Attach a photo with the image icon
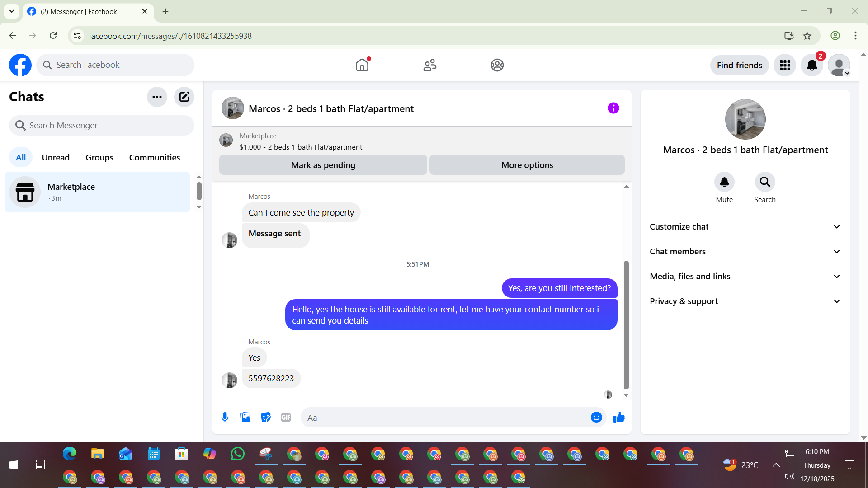The height and width of the screenshot is (488, 868). (245, 418)
